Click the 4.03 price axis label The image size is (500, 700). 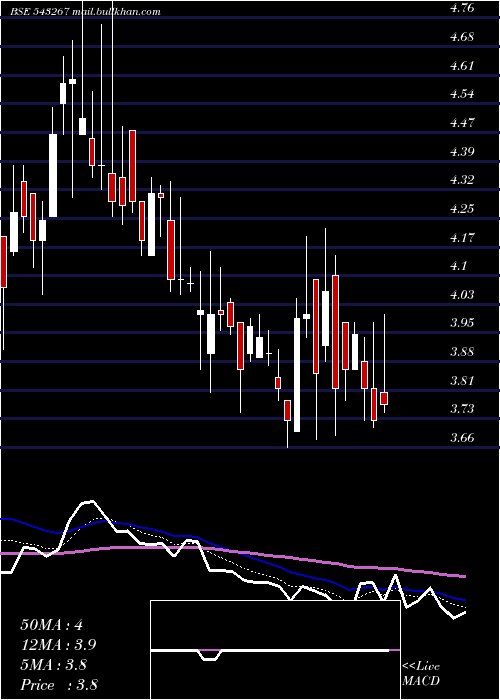462,295
